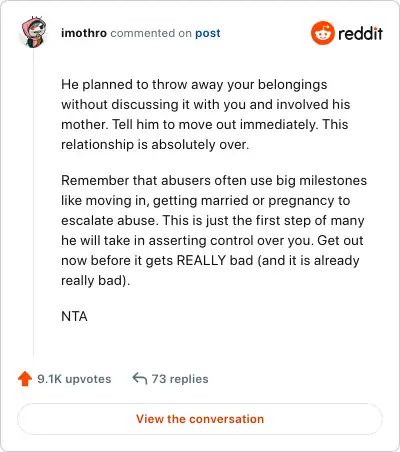Click the imothro user avatar
400x452 pixels.
click(x=34, y=32)
